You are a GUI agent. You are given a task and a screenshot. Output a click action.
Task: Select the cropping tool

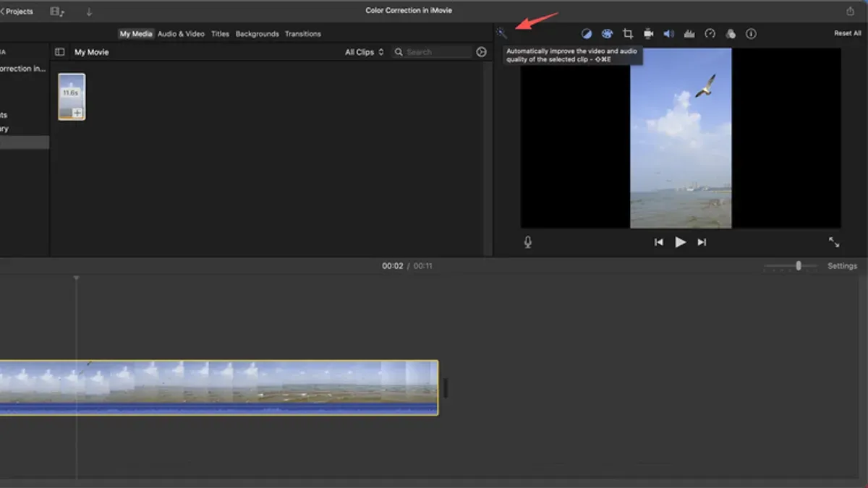pyautogui.click(x=628, y=33)
